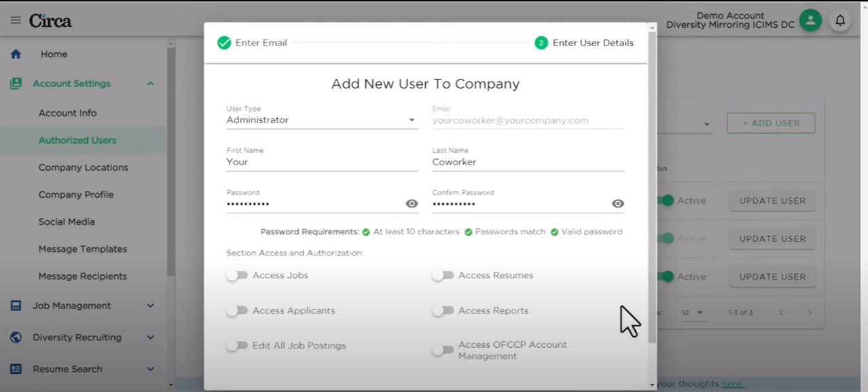Select the Home icon in sidebar
Image resolution: width=868 pixels, height=392 pixels.
click(16, 54)
